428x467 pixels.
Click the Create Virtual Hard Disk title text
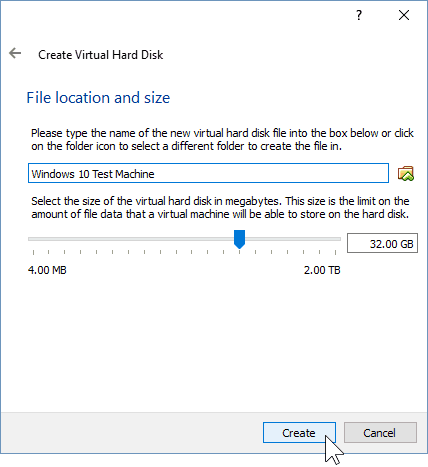click(101, 55)
